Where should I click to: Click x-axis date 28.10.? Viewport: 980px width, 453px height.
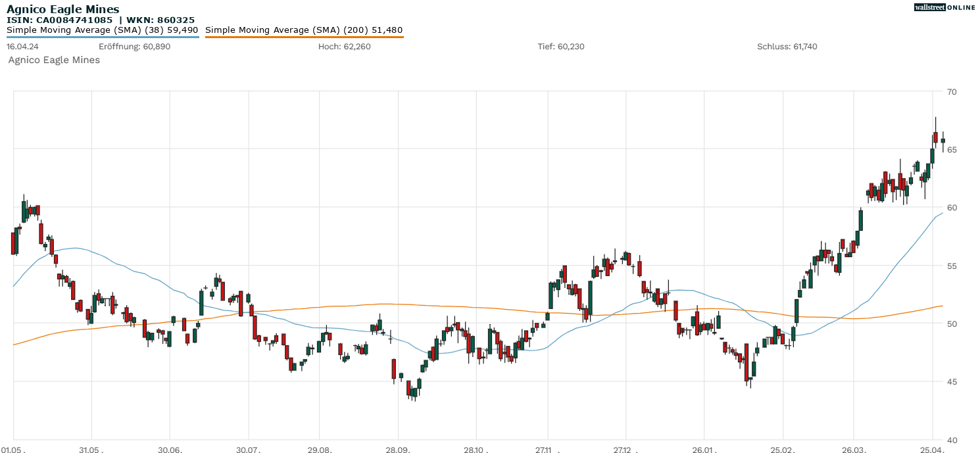coord(476,449)
